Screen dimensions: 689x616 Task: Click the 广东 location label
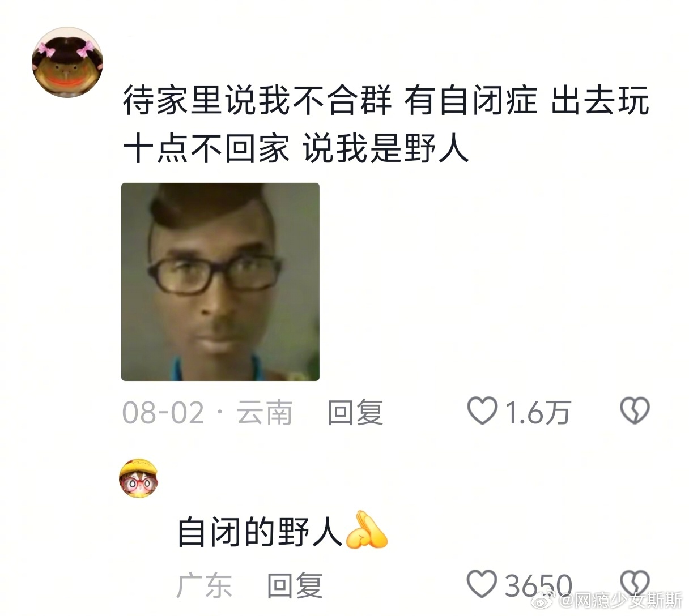click(x=205, y=585)
